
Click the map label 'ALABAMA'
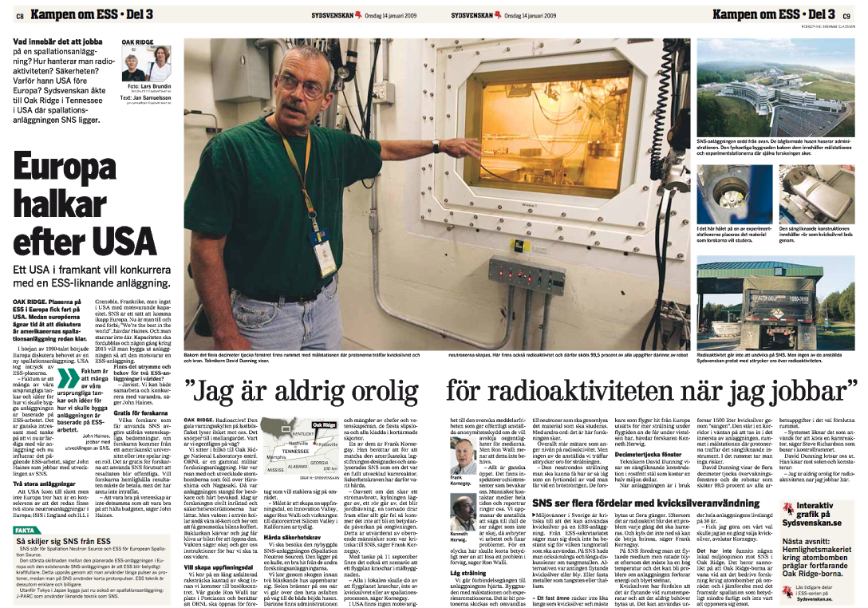(x=298, y=467)
